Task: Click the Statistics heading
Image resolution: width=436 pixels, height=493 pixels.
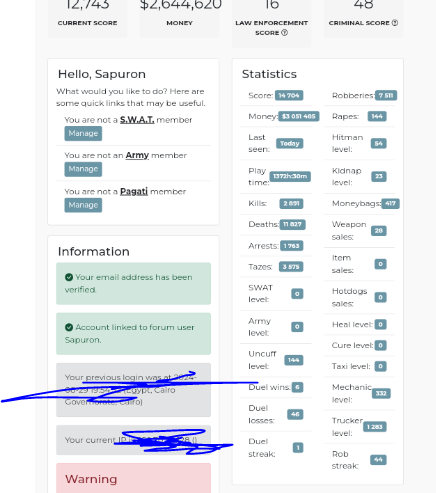Action: [269, 74]
